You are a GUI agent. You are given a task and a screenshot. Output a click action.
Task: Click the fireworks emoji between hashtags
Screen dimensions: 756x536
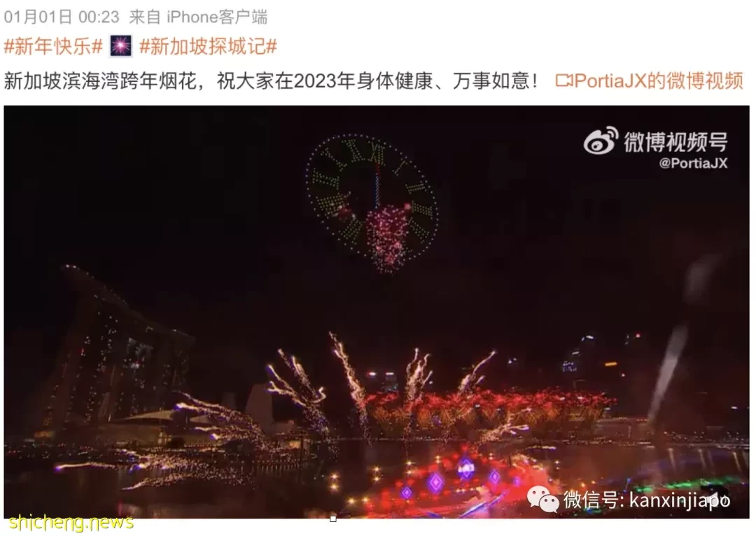(x=120, y=46)
